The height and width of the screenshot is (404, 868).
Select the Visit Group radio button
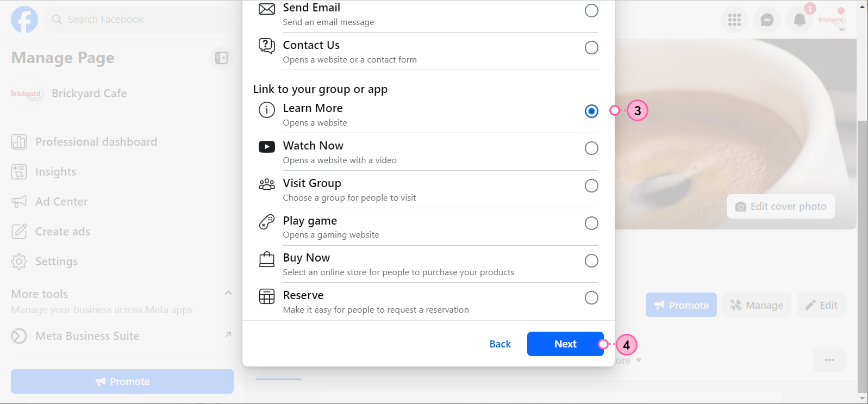click(591, 186)
